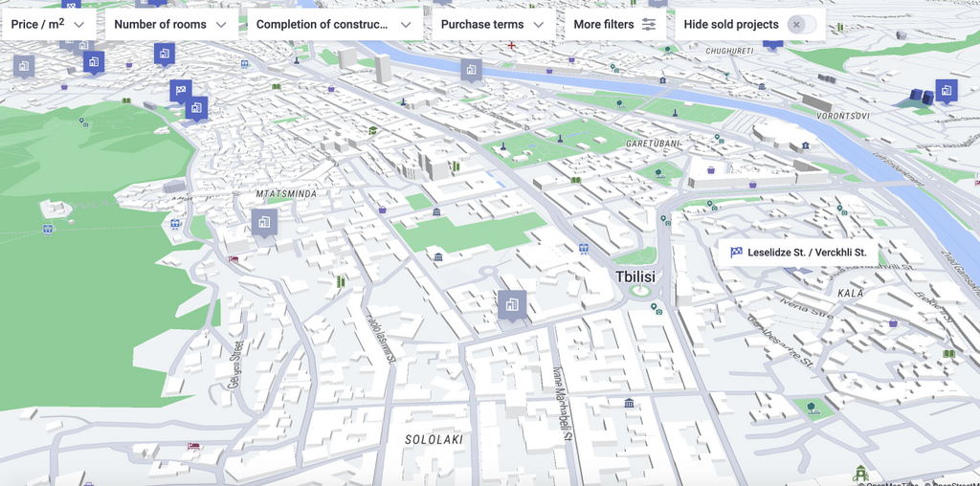This screenshot has width=980, height=486.
Task: Select blue building pin under Number of rooms filter
Action: pos(165,55)
